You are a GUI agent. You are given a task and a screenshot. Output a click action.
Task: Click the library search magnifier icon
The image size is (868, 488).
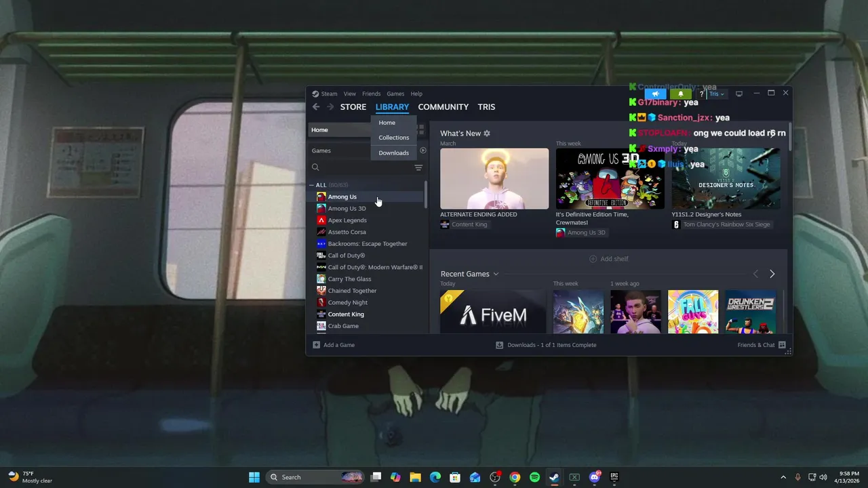tap(315, 167)
